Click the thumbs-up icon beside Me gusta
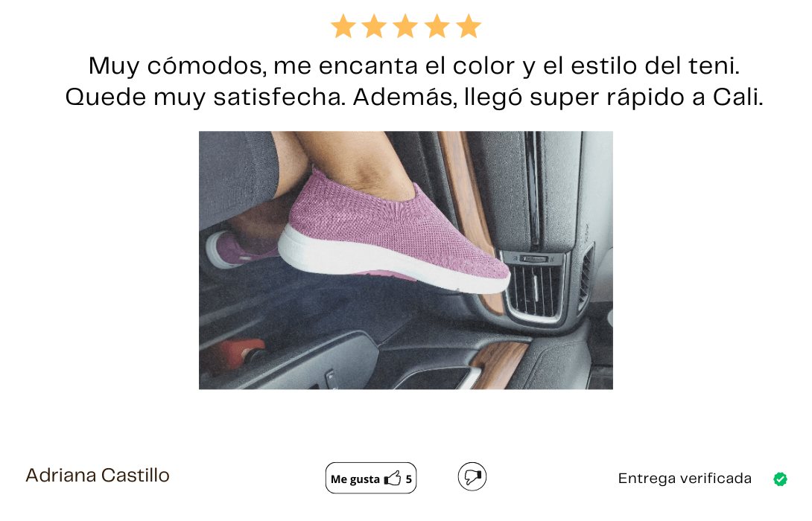 coord(393,479)
